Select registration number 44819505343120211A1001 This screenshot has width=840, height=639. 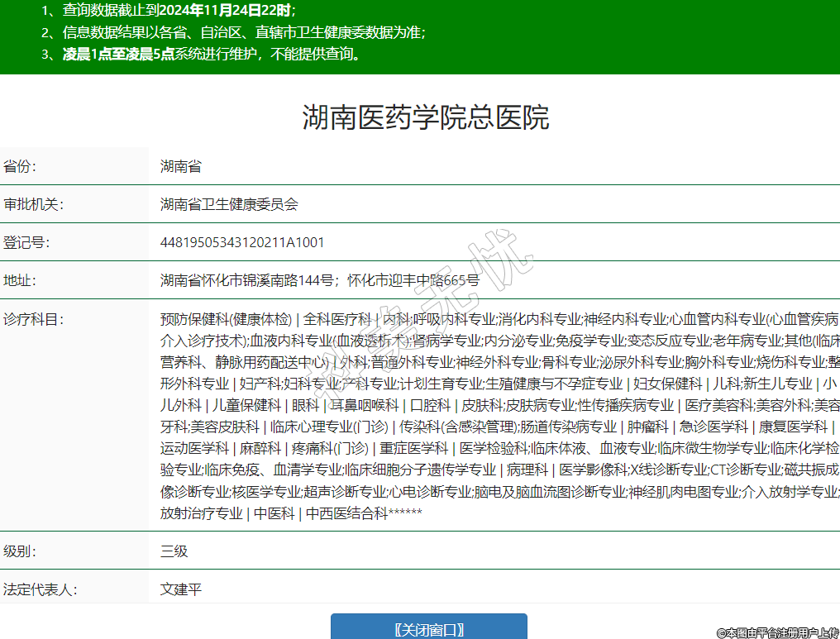click(242, 242)
